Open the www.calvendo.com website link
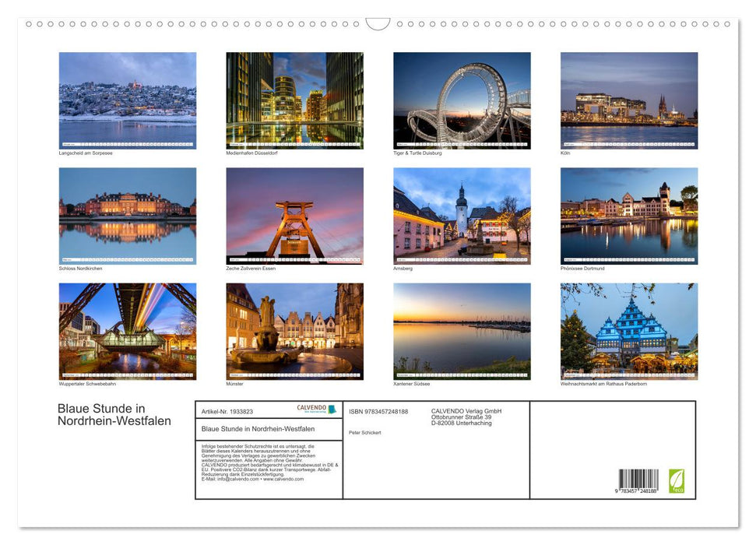 click(x=282, y=480)
